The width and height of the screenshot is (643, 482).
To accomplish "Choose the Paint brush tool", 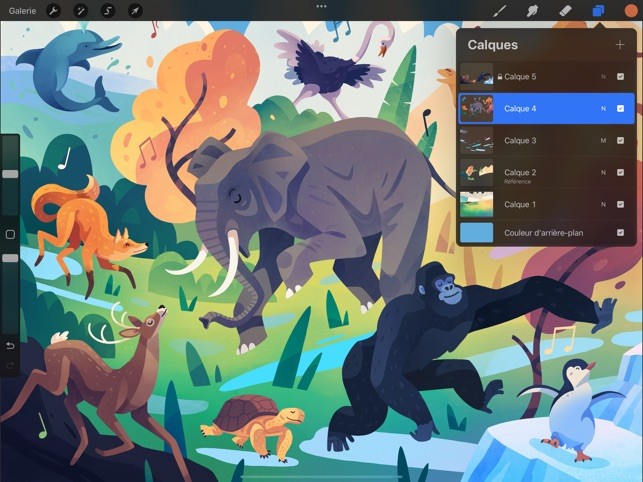I will point(499,11).
